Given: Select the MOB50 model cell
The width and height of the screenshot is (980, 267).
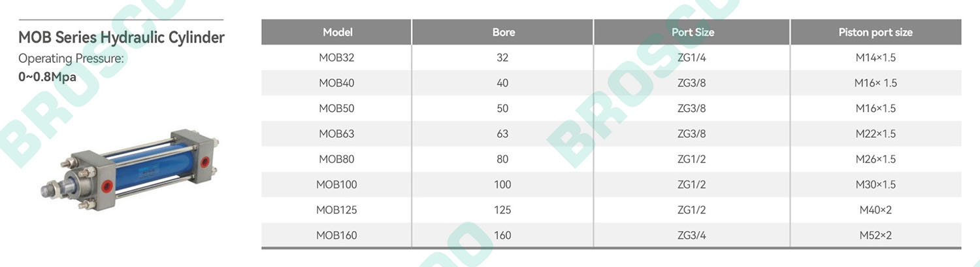Looking at the screenshot, I should click(x=336, y=109).
